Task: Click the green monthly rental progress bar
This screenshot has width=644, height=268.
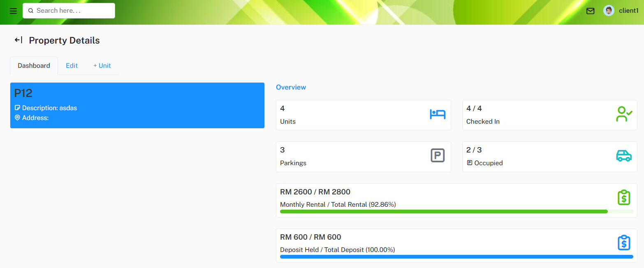Action: [x=444, y=211]
